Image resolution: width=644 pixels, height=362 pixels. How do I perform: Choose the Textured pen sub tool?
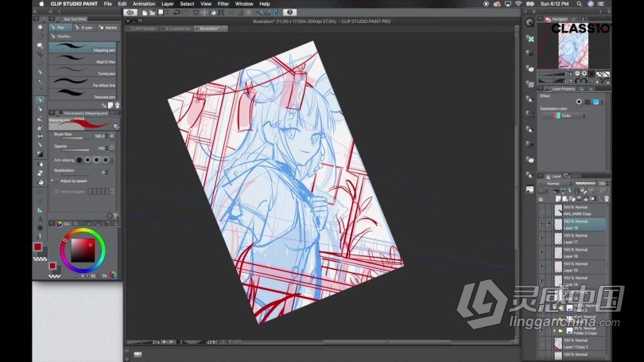click(x=83, y=94)
